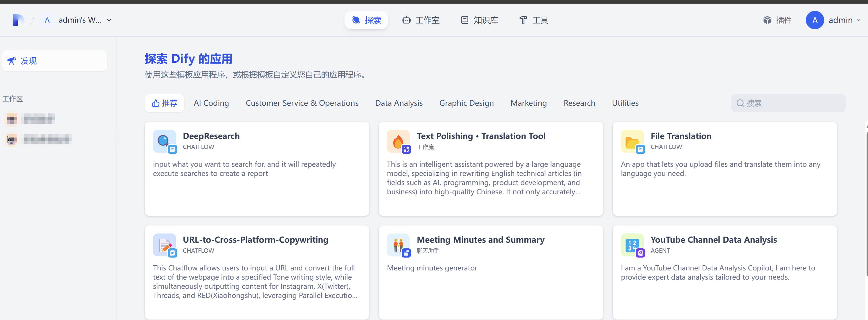Viewport: 868px width, 320px height.
Task: Open the Meeting Minutes and Summary app card
Action: tap(490, 272)
